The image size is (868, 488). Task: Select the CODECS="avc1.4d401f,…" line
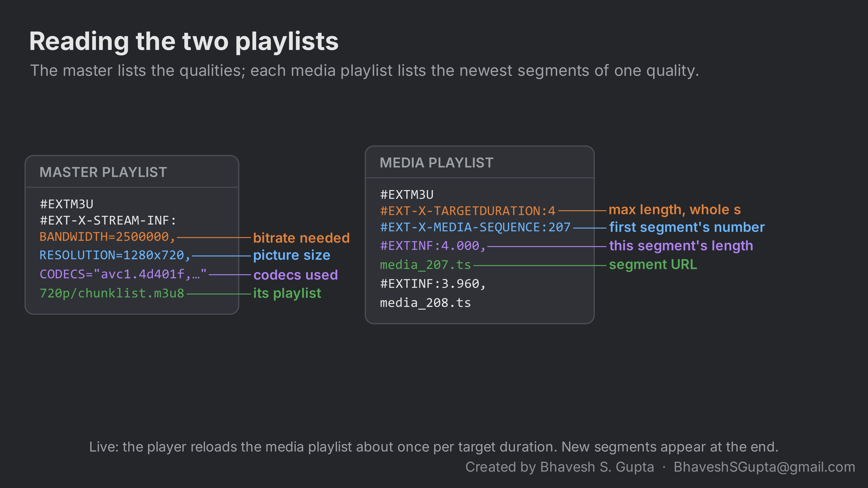[123, 274]
